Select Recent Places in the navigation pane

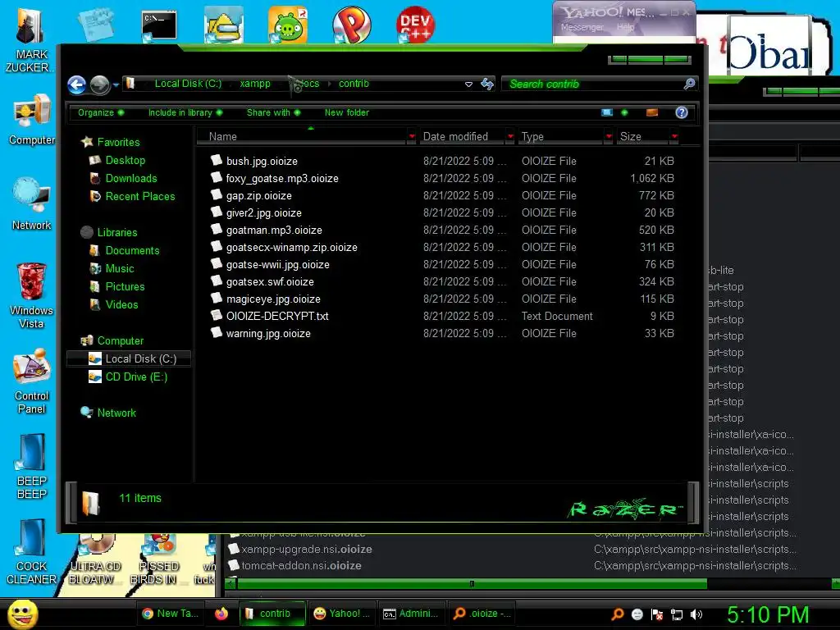pyautogui.click(x=139, y=197)
